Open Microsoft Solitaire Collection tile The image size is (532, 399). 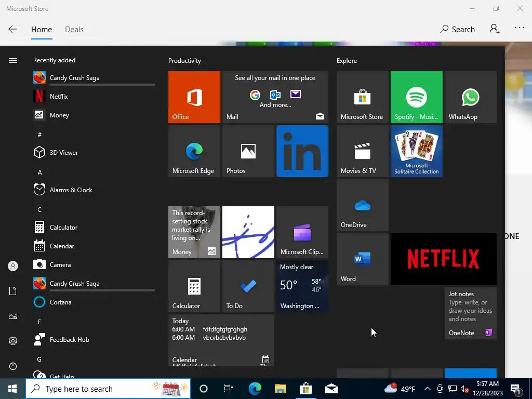(416, 151)
